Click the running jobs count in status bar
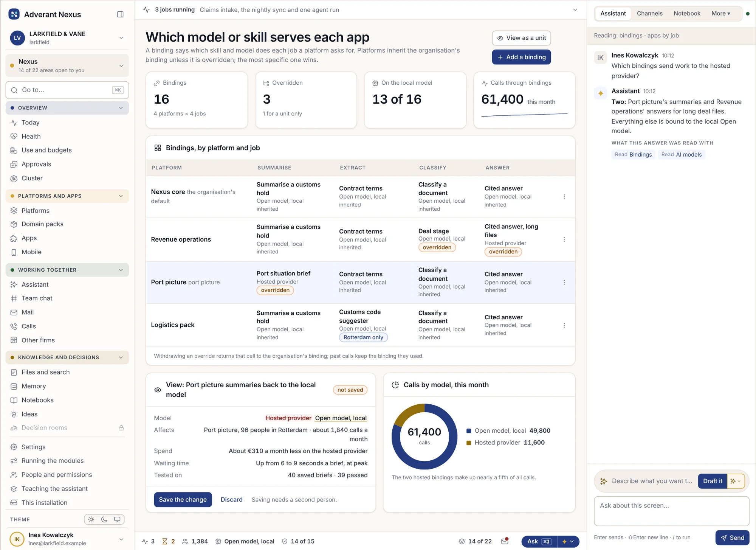This screenshot has height=550, width=756. tap(148, 541)
